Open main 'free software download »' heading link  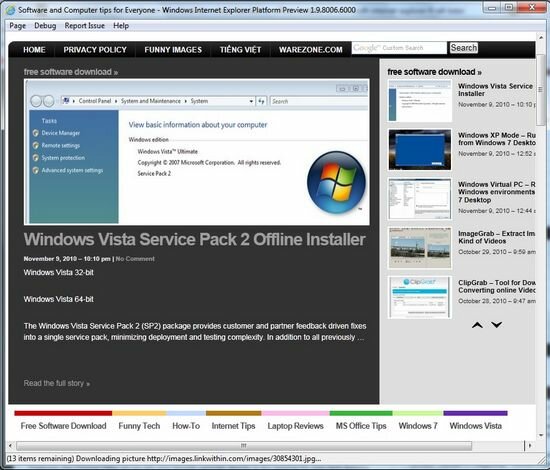(71, 72)
